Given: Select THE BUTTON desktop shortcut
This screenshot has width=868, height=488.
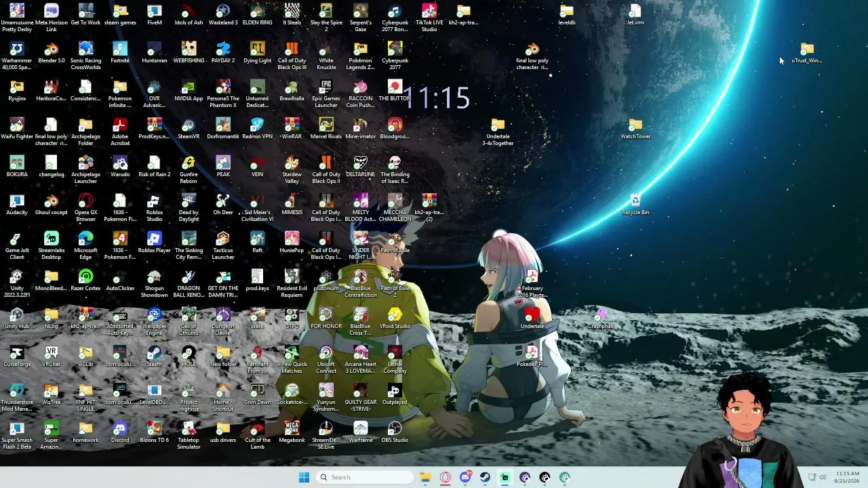Looking at the screenshot, I should tap(395, 91).
